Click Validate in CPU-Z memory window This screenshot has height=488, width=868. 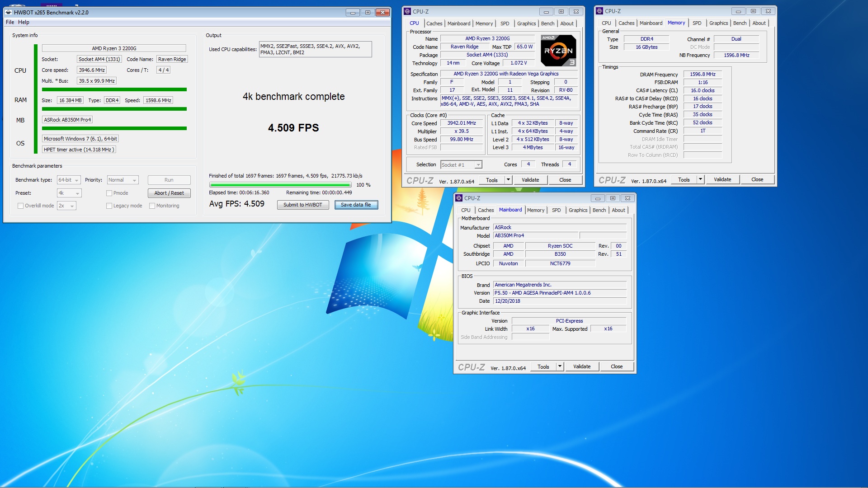click(722, 179)
